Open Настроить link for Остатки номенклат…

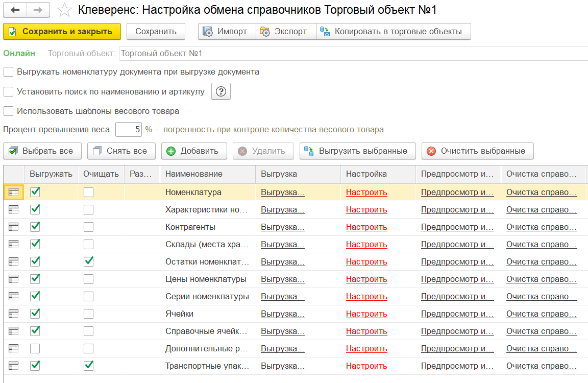coord(366,262)
